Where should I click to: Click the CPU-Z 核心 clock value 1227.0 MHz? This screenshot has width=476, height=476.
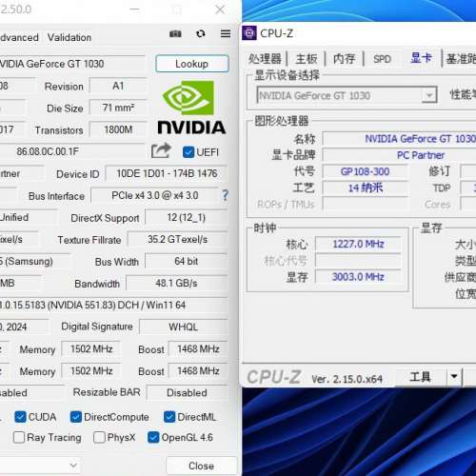pos(358,244)
